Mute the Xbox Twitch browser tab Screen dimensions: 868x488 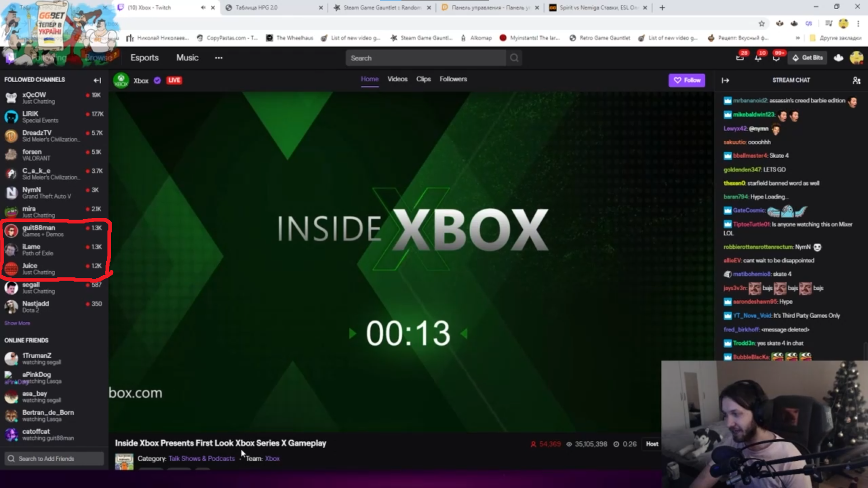[203, 8]
